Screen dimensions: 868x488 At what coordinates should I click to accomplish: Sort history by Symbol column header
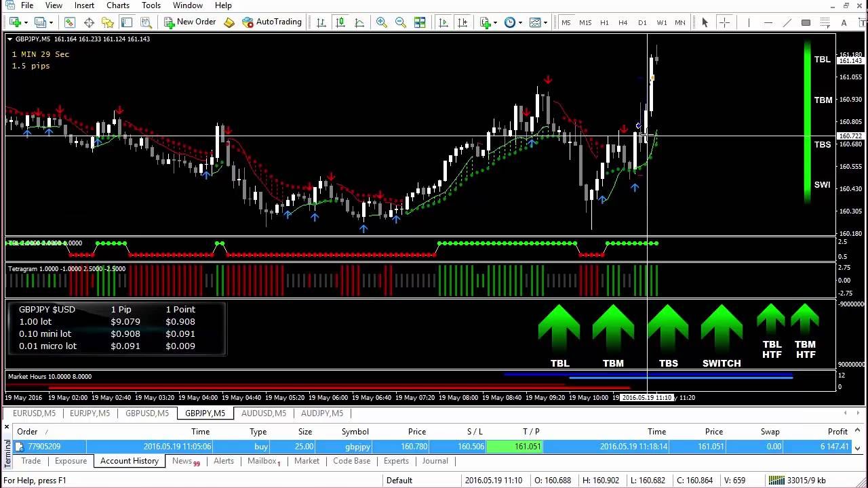point(355,432)
